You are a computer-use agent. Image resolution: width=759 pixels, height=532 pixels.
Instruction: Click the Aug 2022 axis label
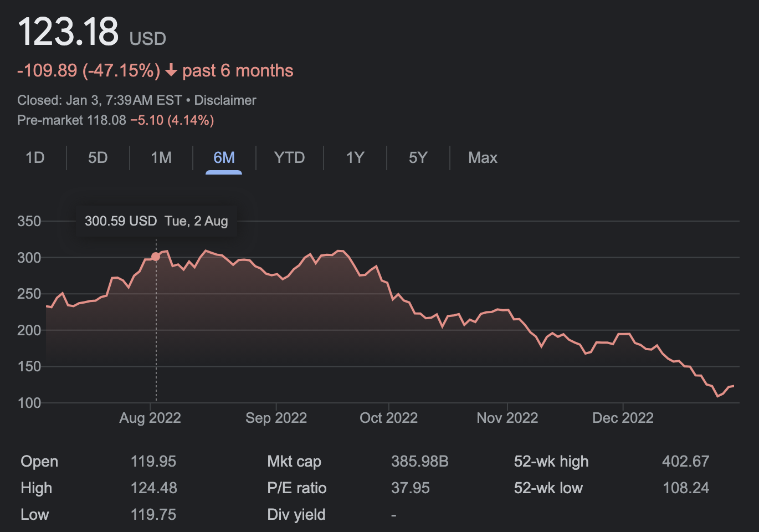coord(150,418)
